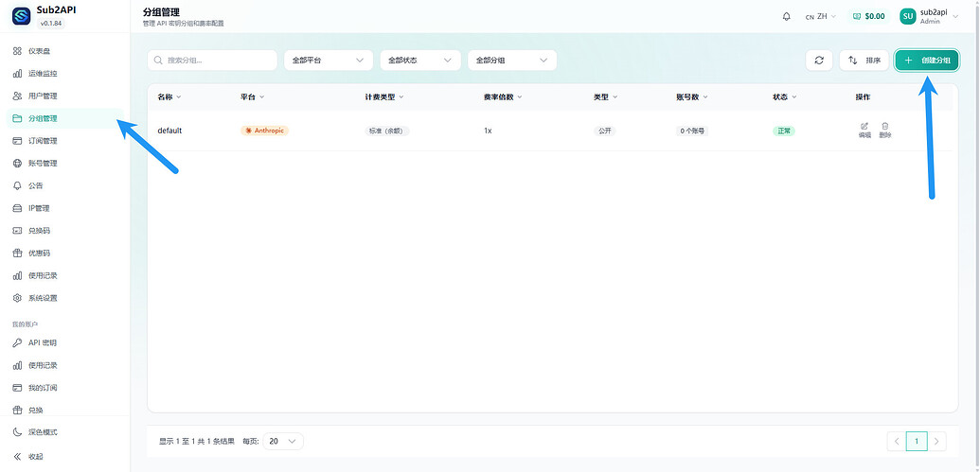Click the 0 个账号 badge
Image resolution: width=980 pixels, height=472 pixels.
point(692,131)
